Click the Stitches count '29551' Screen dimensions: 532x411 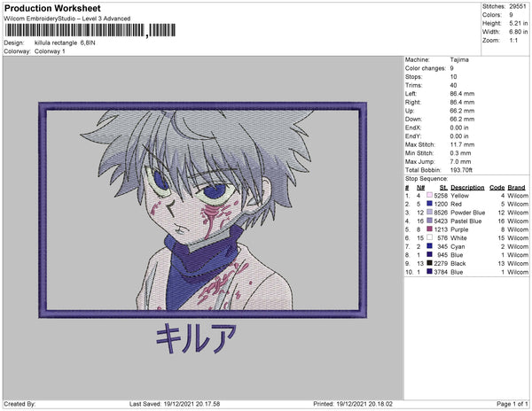(x=518, y=6)
